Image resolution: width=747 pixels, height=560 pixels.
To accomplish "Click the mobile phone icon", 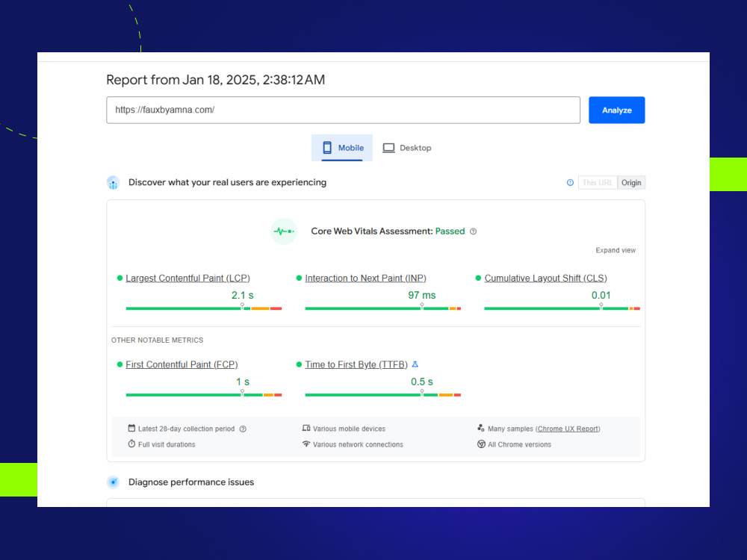I will click(x=327, y=148).
